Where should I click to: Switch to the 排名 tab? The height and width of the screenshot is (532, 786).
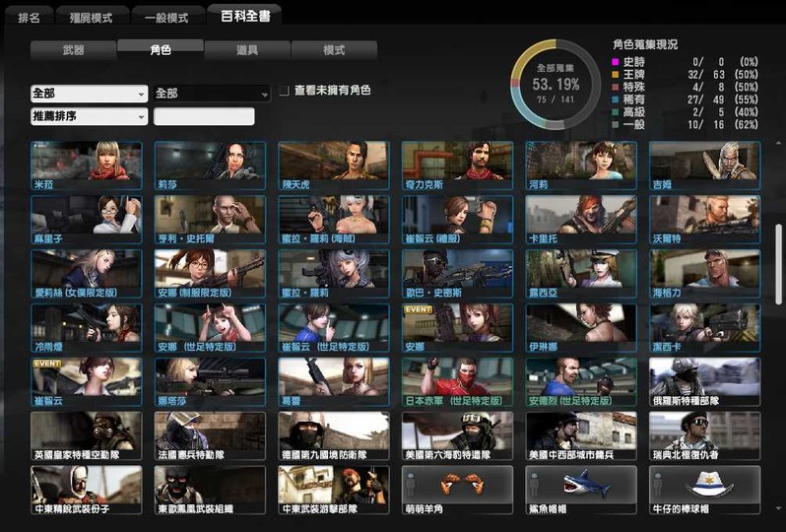(x=29, y=17)
